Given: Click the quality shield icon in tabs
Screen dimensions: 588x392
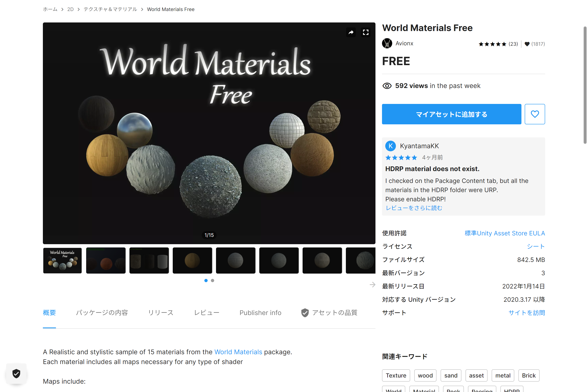Looking at the screenshot, I should [305, 313].
